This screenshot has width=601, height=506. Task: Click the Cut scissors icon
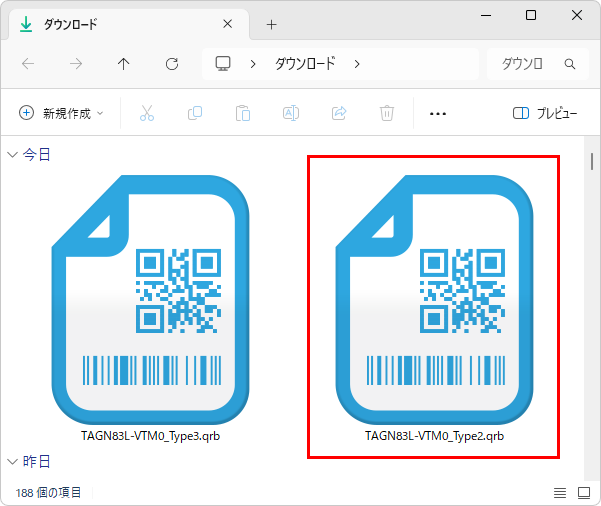coord(147,113)
